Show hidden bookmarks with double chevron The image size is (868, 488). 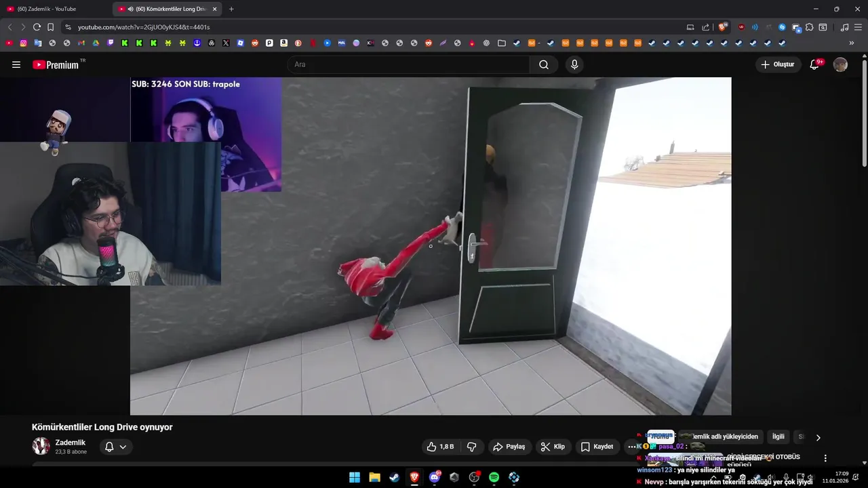(852, 43)
